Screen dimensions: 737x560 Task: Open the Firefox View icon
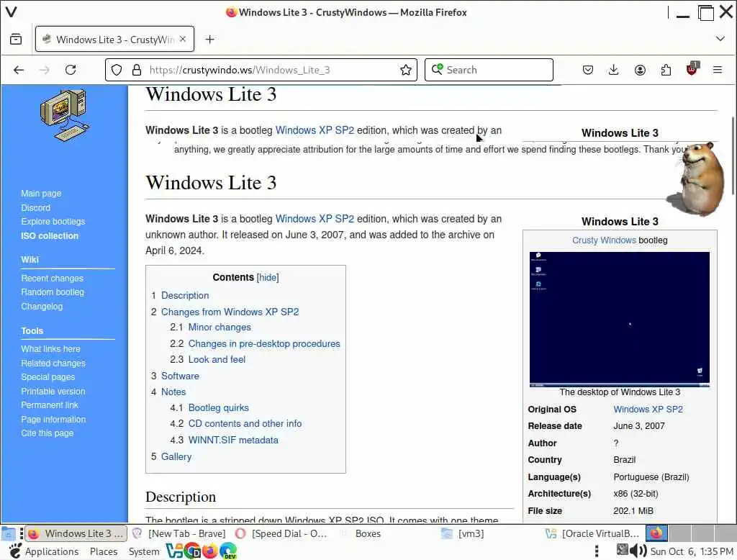[16, 39]
